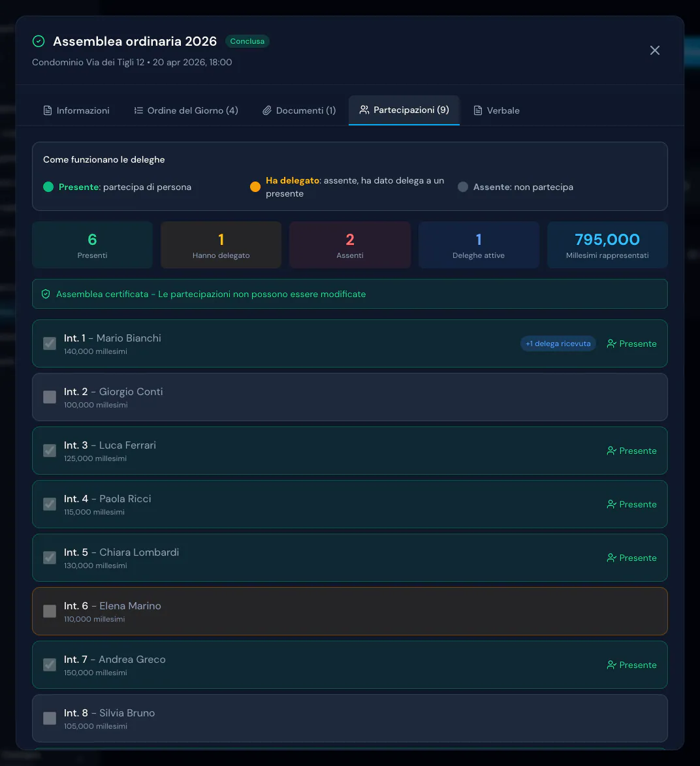Toggle the checkbox for Int. 2 Giorgio Conti
The width and height of the screenshot is (700, 766).
click(x=50, y=397)
